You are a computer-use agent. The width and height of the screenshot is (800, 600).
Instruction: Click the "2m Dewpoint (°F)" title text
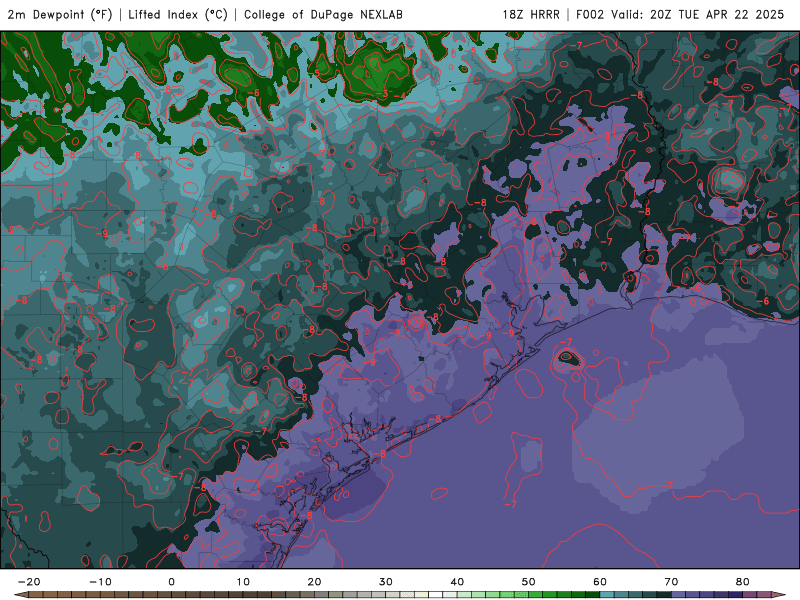click(60, 14)
